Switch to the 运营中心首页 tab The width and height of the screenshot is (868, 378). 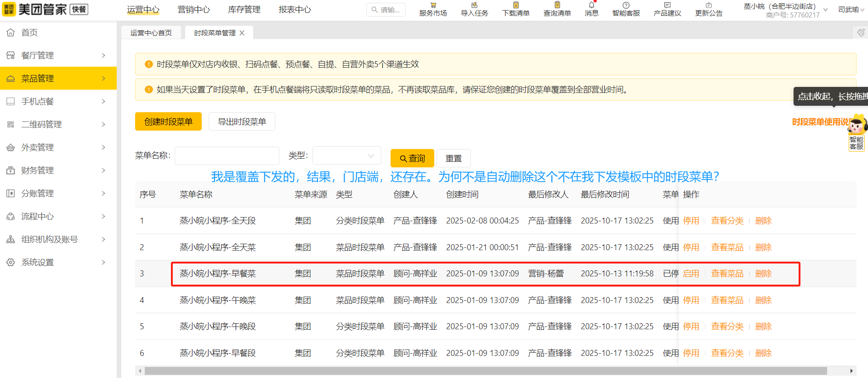[151, 33]
